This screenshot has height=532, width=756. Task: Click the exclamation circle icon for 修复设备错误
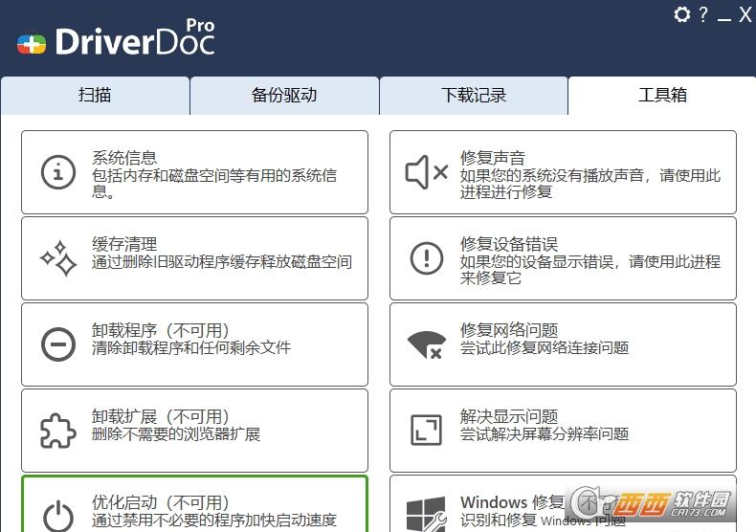(427, 258)
